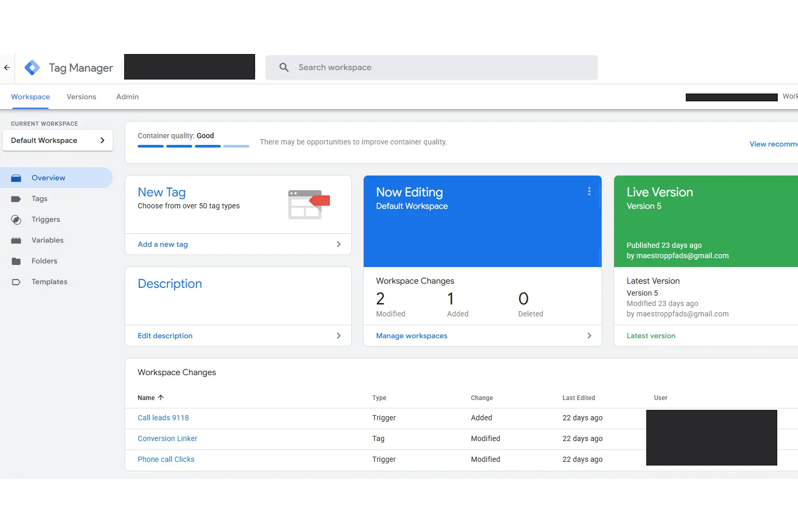
Task: Click the Folders sidebar icon
Action: point(16,261)
